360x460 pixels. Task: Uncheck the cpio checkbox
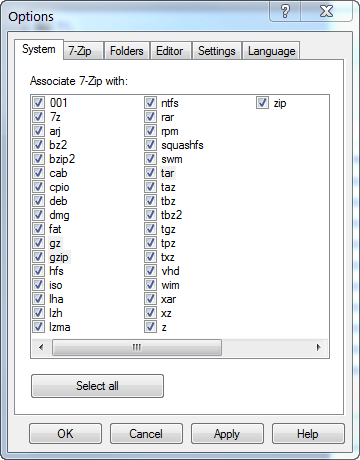(x=38, y=187)
